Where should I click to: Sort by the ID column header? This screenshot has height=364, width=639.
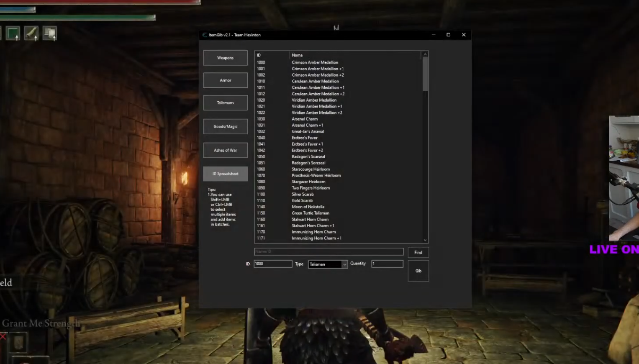(x=272, y=55)
